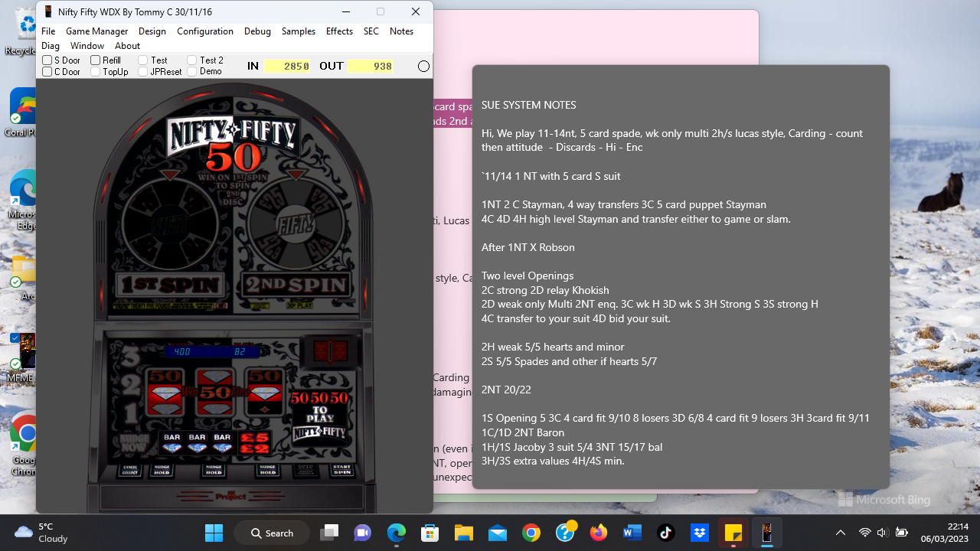980x551 pixels.
Task: Open Sticky Notes from the taskbar
Action: tap(733, 533)
